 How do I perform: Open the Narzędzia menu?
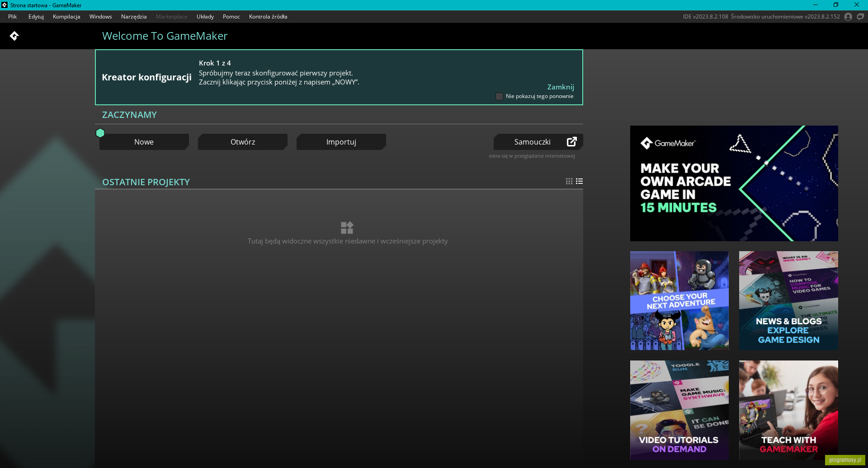(134, 17)
